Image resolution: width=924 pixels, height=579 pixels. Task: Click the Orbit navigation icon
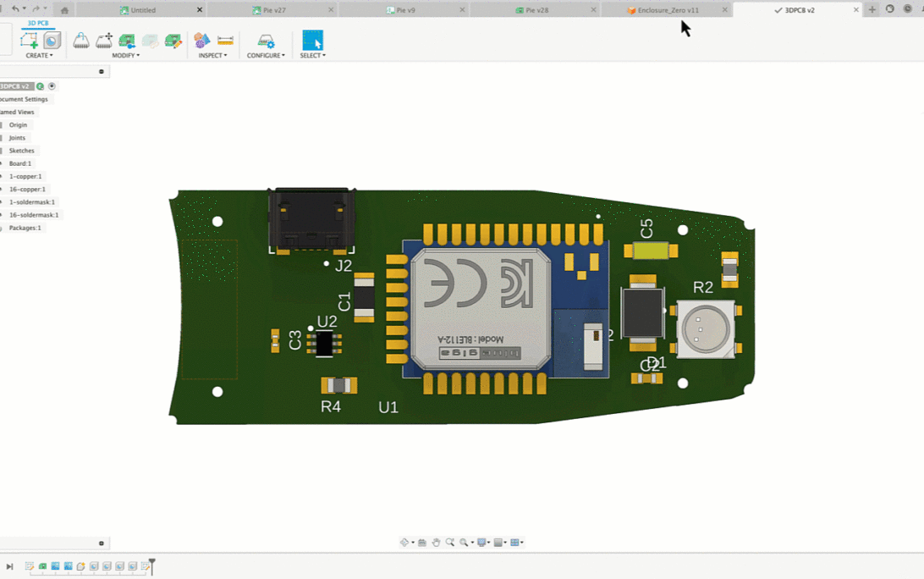pos(404,543)
